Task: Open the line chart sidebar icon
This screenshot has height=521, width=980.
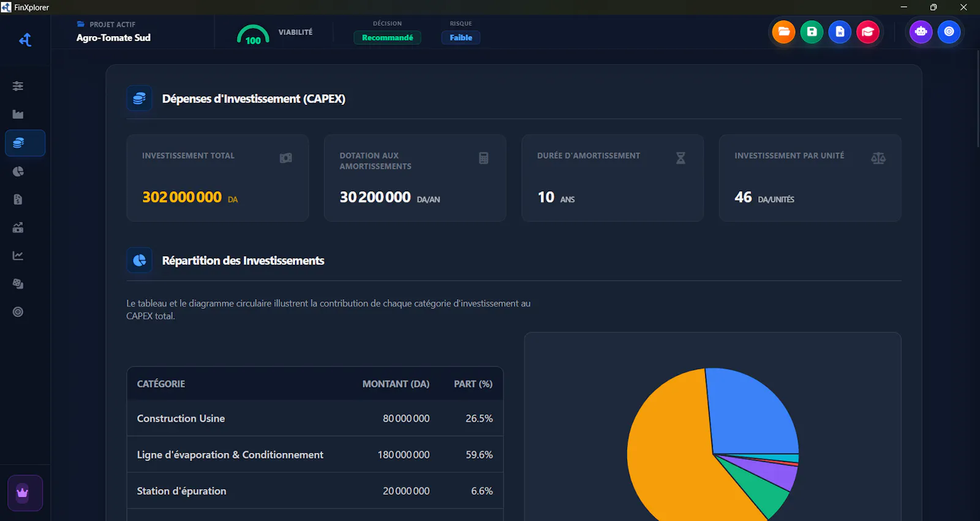Action: tap(18, 256)
